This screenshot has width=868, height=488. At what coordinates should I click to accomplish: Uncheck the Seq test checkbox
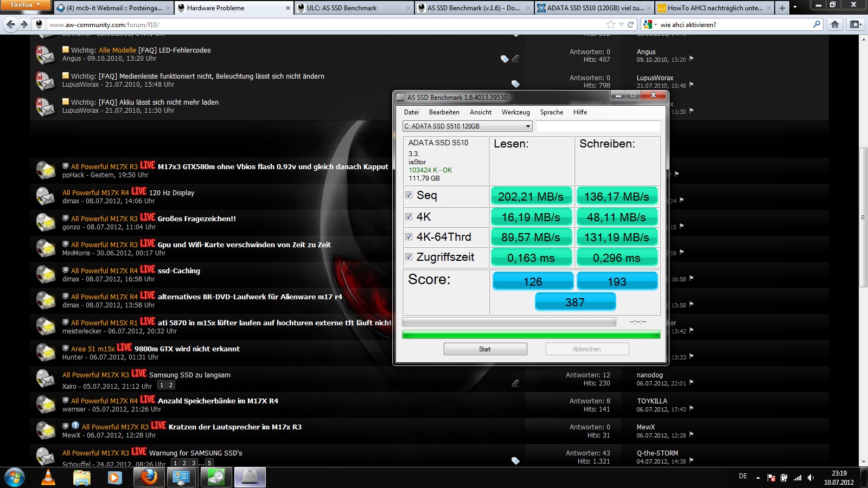[x=409, y=195]
